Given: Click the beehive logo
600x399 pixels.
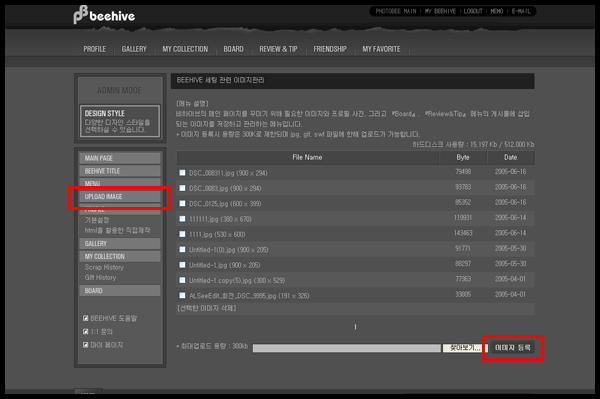Looking at the screenshot, I should [x=104, y=15].
